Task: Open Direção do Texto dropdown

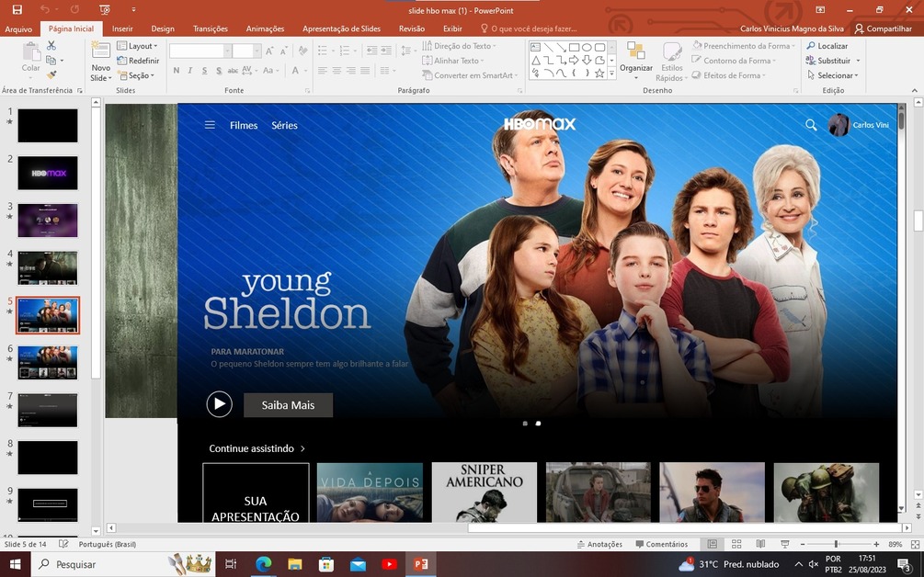Action: (460, 46)
